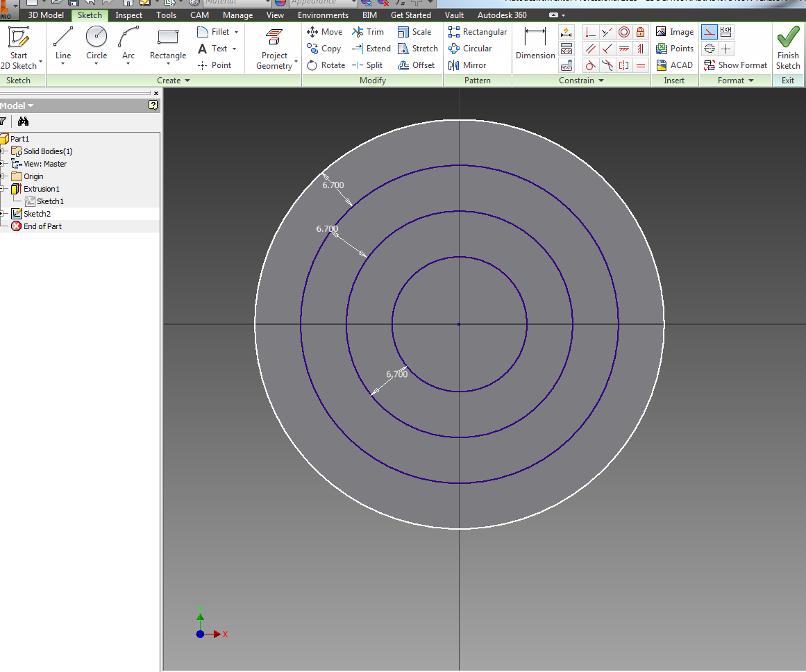This screenshot has width=806, height=672.
Task: Apply the Concentric constraint
Action: (624, 32)
